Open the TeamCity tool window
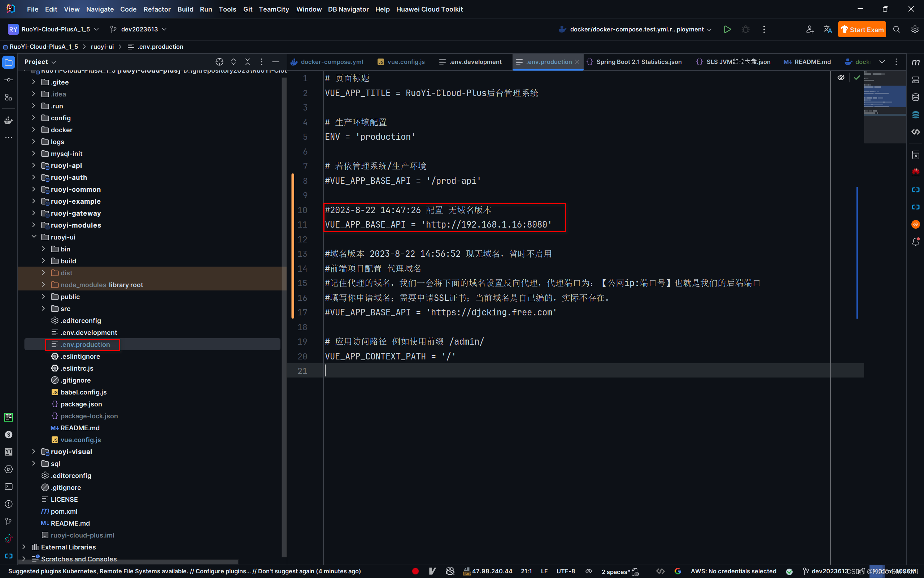 tap(8, 417)
